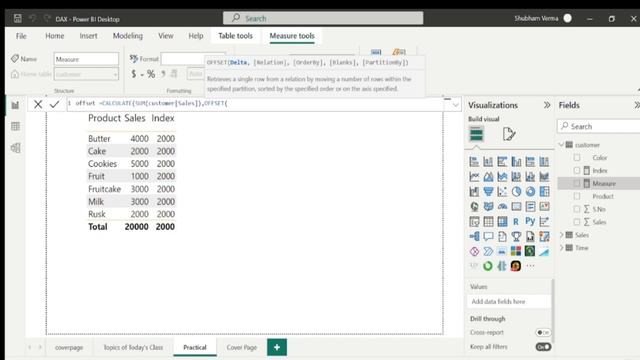Switch to Model view in left sidebar

click(x=16, y=148)
